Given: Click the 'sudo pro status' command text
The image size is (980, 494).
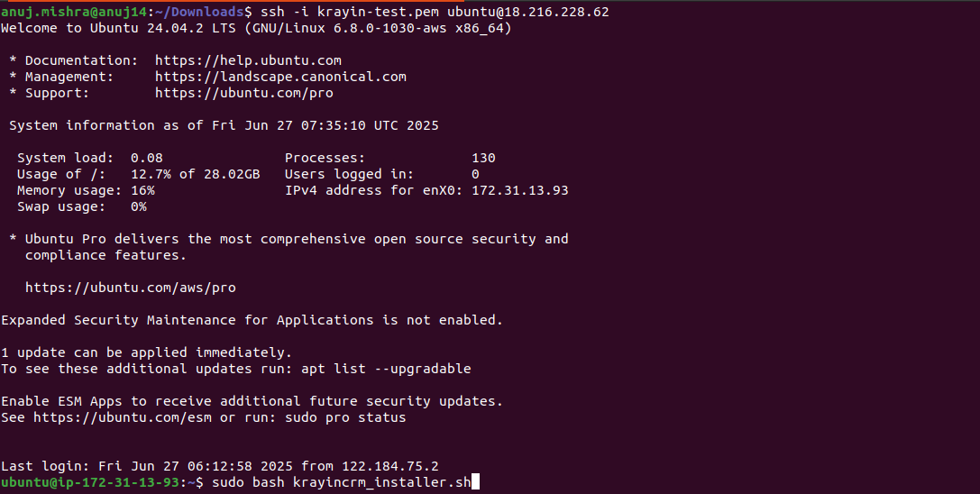Looking at the screenshot, I should point(345,417).
